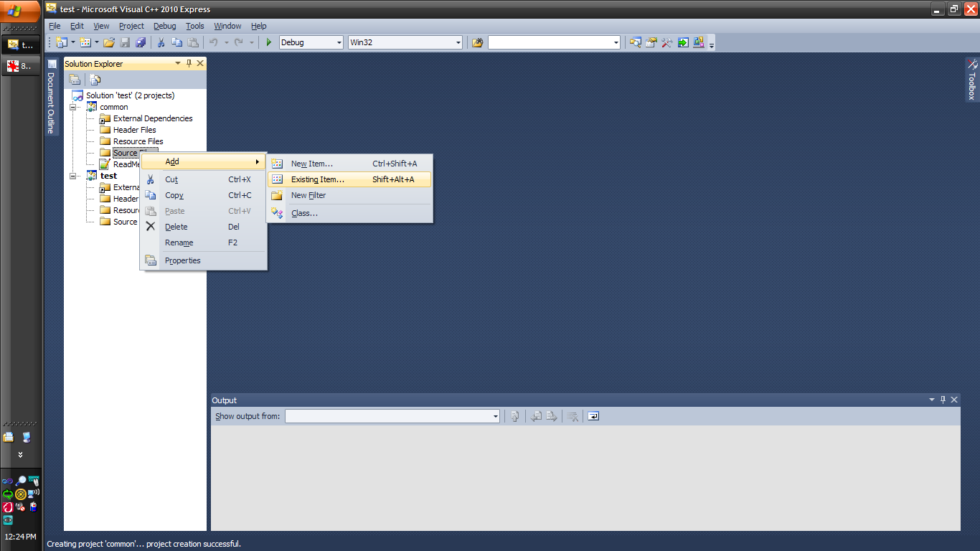Select Rename in the context menu
The height and width of the screenshot is (551, 980).
click(203, 242)
